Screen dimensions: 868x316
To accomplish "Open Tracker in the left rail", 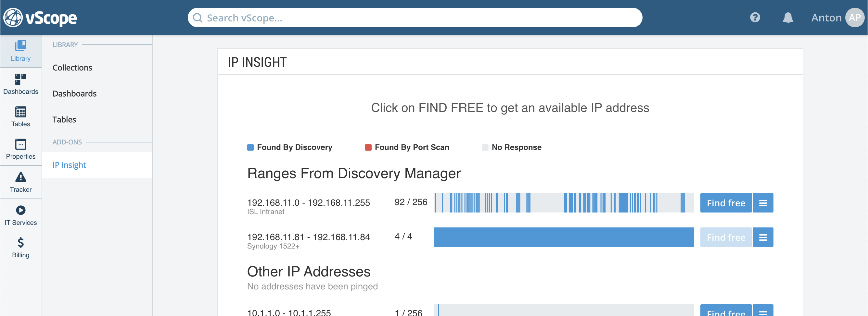I will click(x=20, y=182).
